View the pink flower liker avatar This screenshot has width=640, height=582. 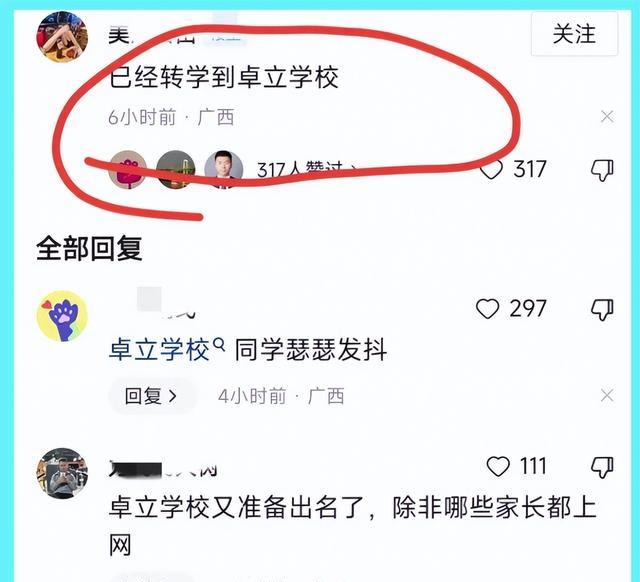[128, 170]
